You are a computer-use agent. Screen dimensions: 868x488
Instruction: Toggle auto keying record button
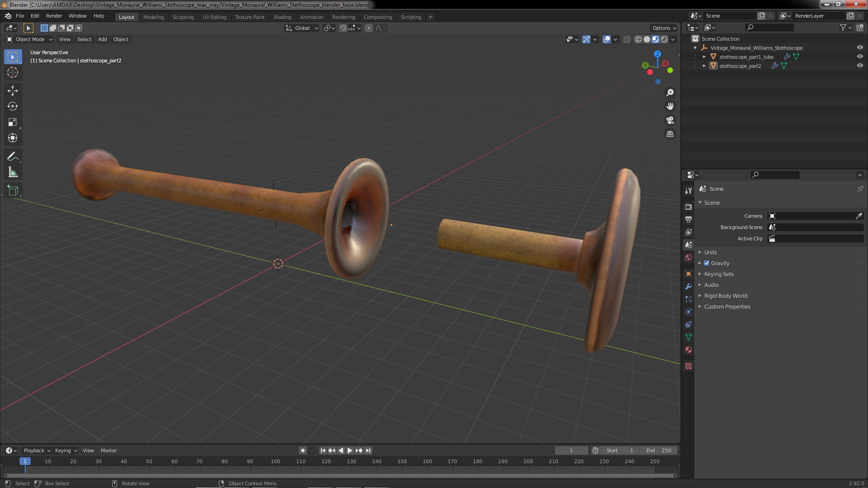(x=303, y=450)
